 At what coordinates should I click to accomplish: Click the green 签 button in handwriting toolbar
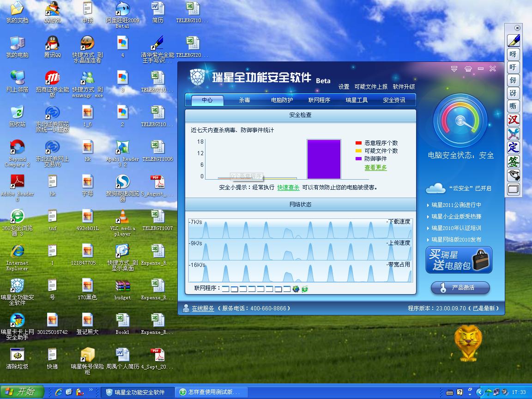[x=514, y=162]
